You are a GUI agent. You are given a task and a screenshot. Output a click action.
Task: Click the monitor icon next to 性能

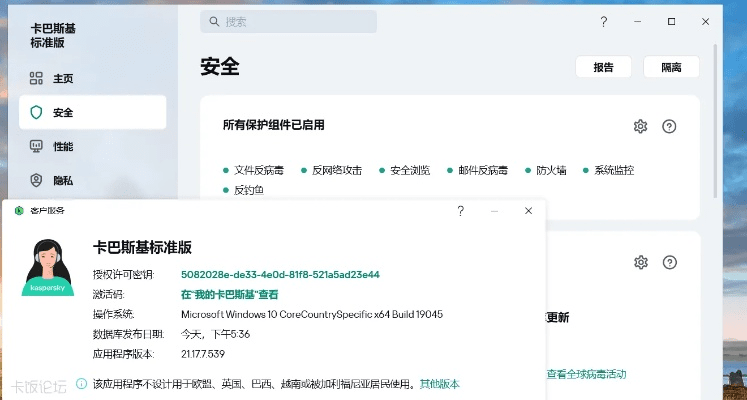point(36,146)
